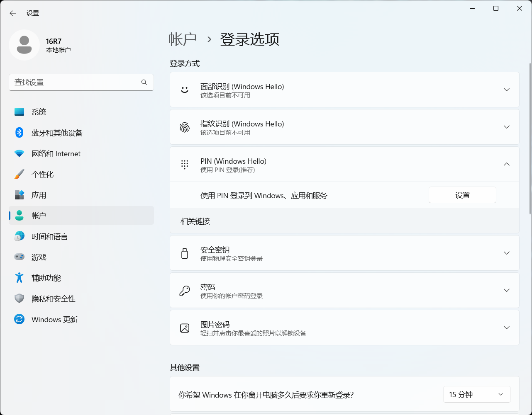Expand 指纹识别 (Windows Hello) section

[x=506, y=127]
